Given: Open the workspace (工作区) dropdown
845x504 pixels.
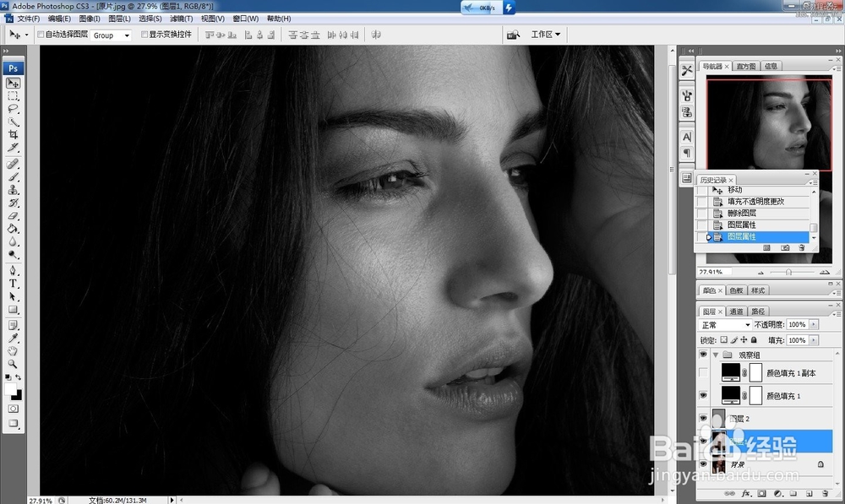Looking at the screenshot, I should 546,35.
